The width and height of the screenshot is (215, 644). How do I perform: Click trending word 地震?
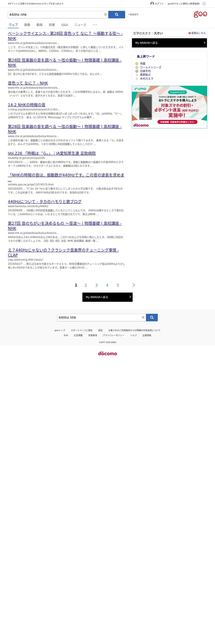click(143, 64)
